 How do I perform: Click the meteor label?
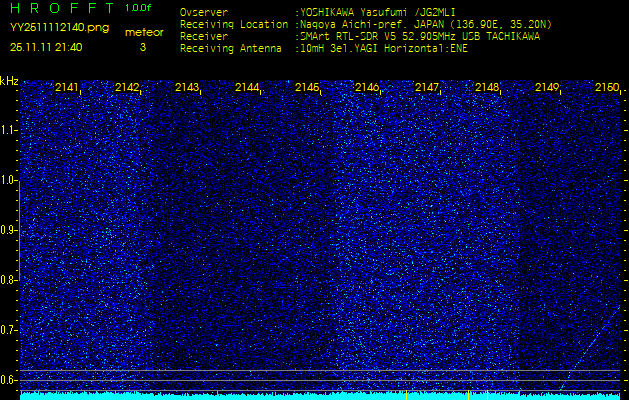[x=144, y=32]
